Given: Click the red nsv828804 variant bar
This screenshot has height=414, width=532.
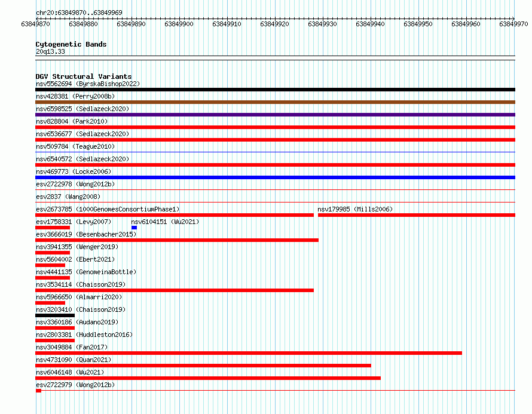Looking at the screenshot, I should [x=275, y=127].
